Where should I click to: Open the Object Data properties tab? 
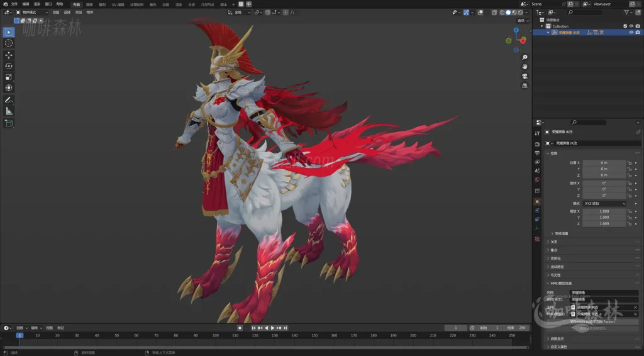point(537,228)
